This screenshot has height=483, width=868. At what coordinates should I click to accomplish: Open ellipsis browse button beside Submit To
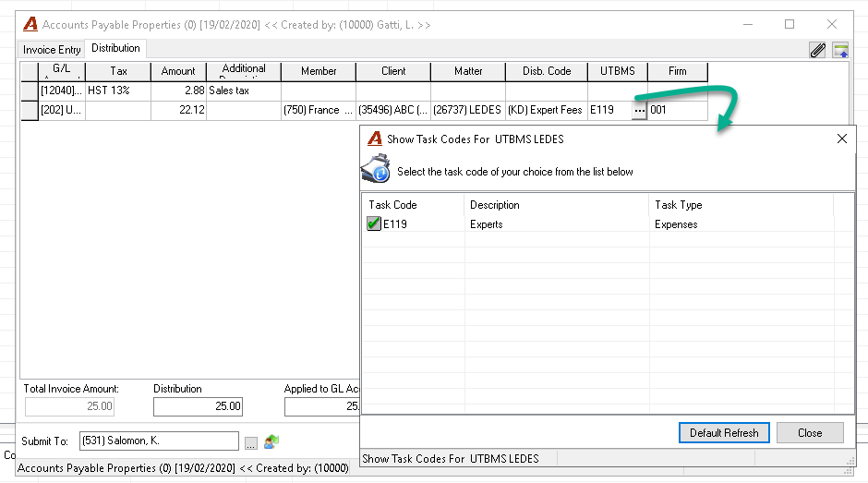pos(251,443)
